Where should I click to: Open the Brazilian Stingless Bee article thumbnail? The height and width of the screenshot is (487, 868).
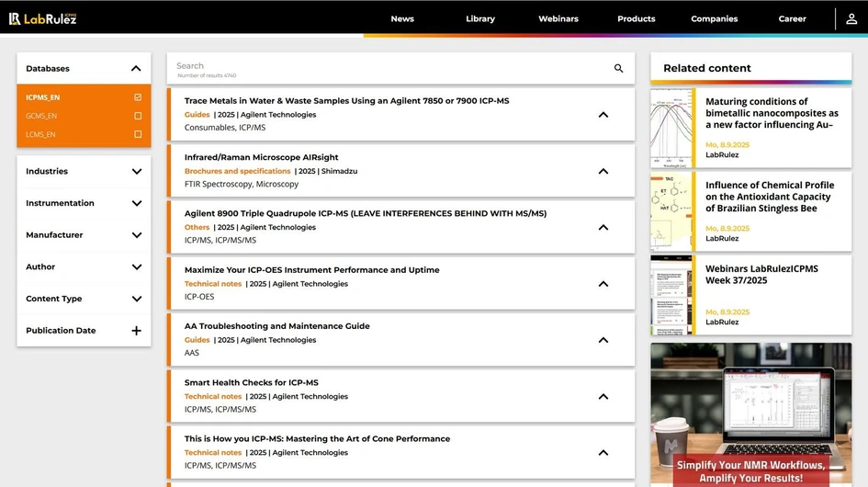tap(672, 211)
